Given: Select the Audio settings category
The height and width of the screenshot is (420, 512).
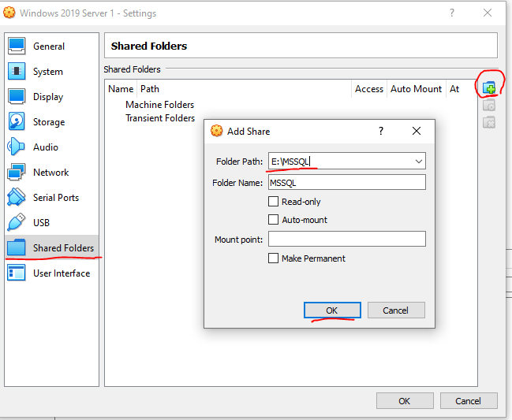Looking at the screenshot, I should click(x=45, y=147).
